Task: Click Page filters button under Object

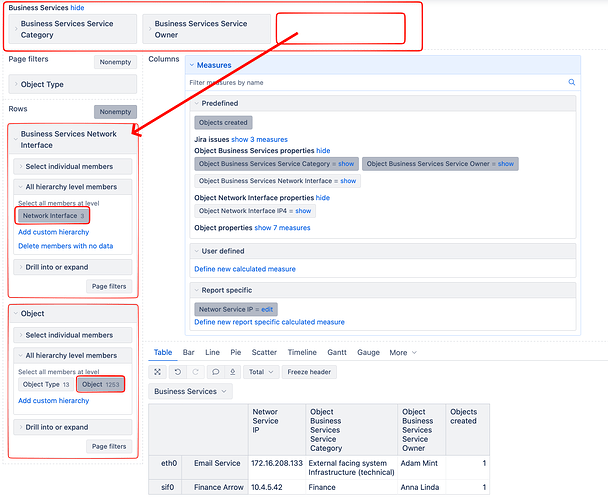Action: pyautogui.click(x=109, y=446)
